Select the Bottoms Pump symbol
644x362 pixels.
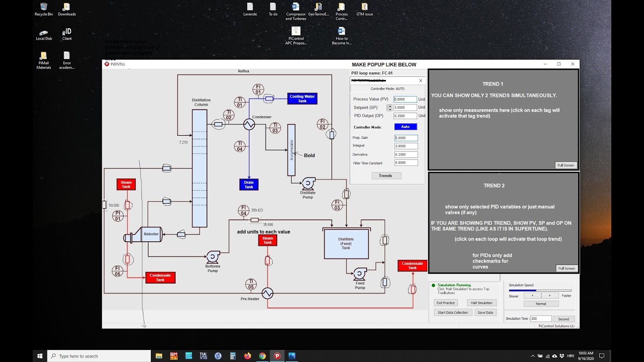212,257
